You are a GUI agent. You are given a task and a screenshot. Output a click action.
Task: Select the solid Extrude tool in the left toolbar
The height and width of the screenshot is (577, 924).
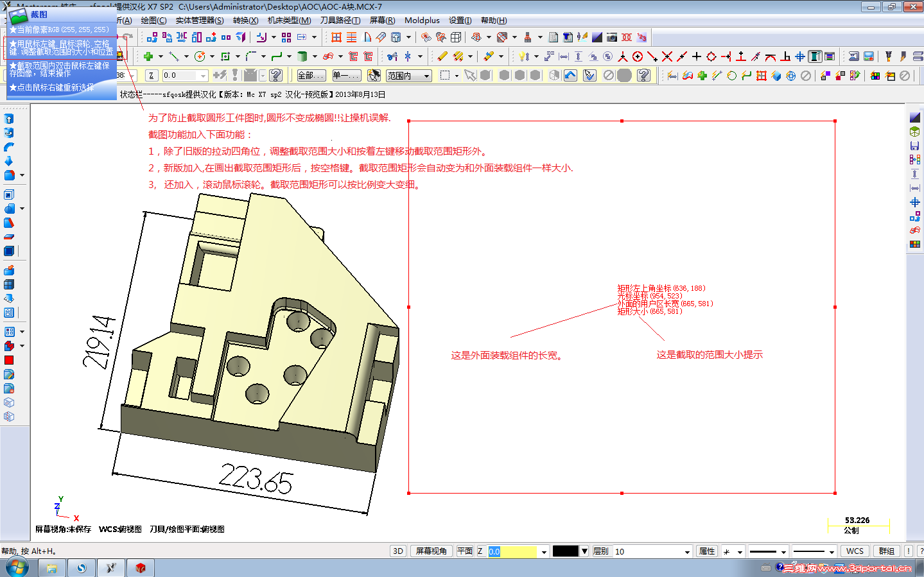coord(9,119)
